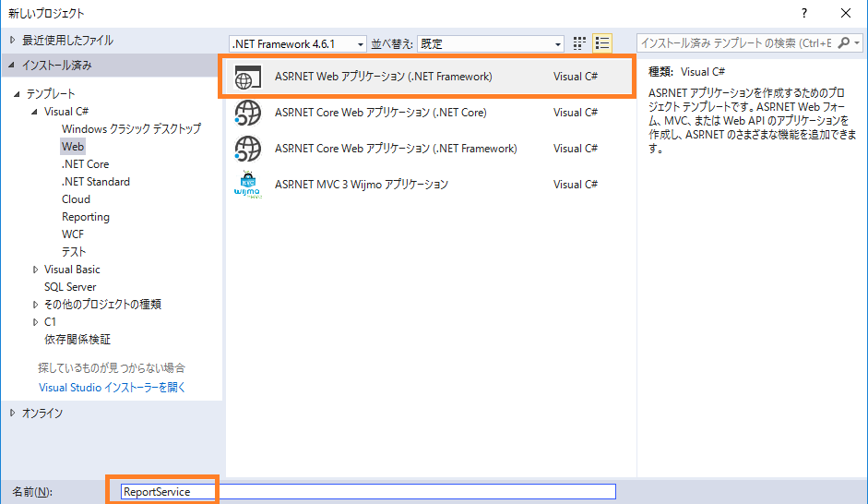Viewport: 868px width, 504px height.
Task: Click the Wijmo MVC 3 application icon
Action: tap(247, 185)
